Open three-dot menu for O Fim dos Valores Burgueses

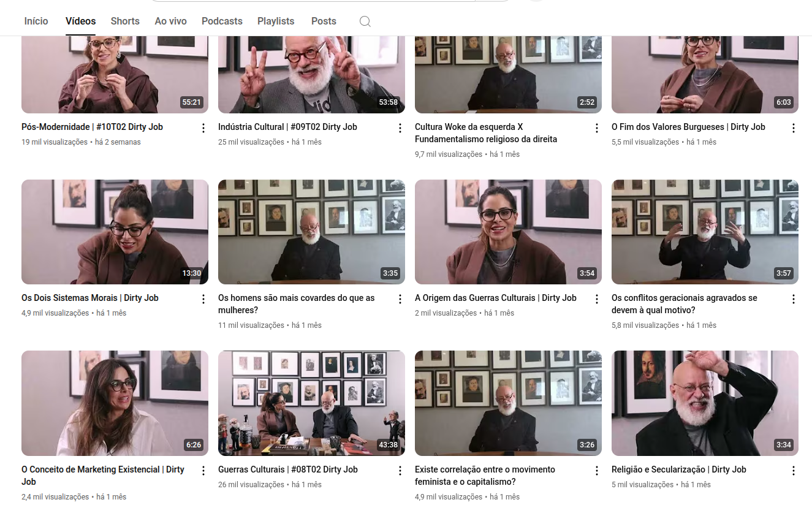pos(794,128)
